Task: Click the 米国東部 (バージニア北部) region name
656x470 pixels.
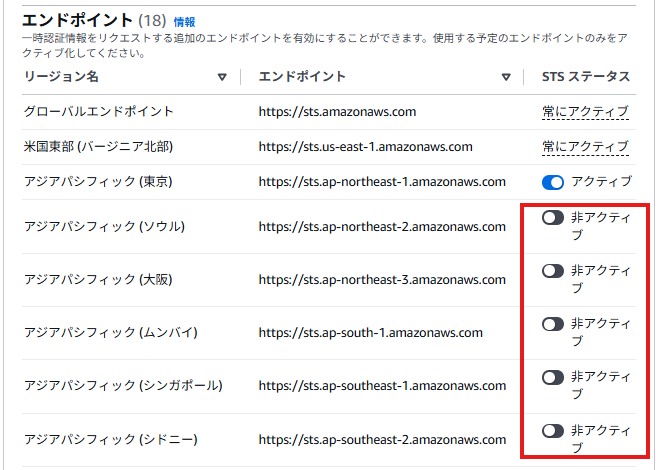Action: click(98, 147)
